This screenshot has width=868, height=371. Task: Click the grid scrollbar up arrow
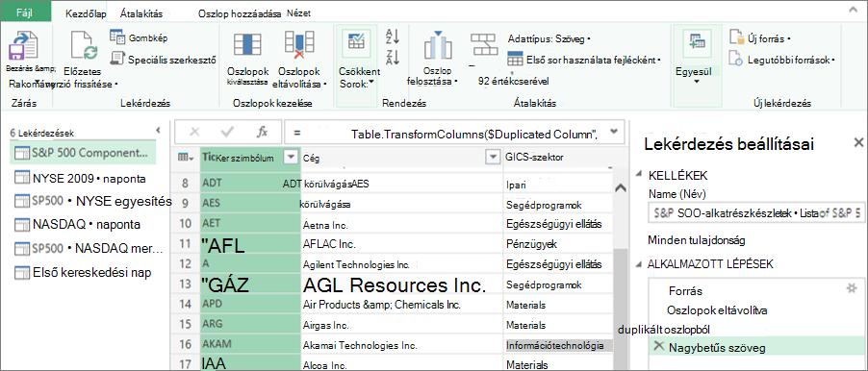click(x=620, y=188)
